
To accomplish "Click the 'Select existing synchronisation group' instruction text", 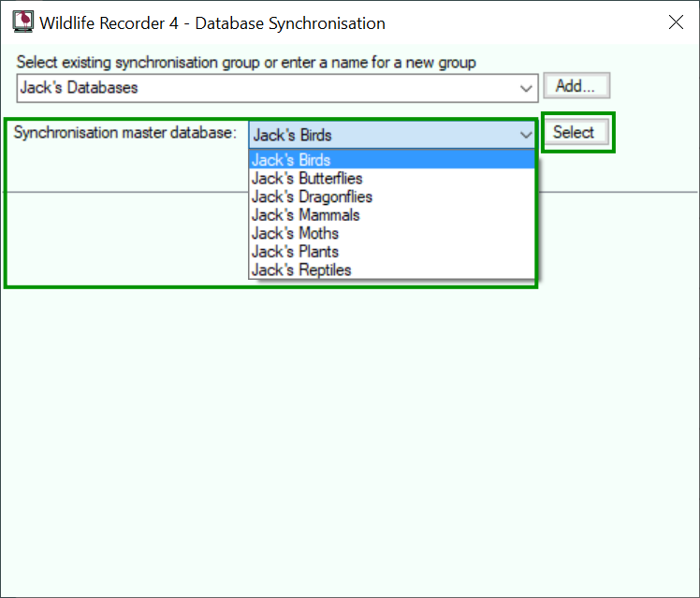I will [246, 63].
